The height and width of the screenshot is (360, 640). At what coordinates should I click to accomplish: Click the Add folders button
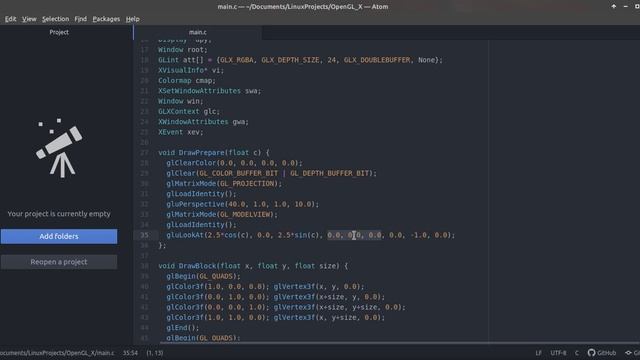click(59, 236)
